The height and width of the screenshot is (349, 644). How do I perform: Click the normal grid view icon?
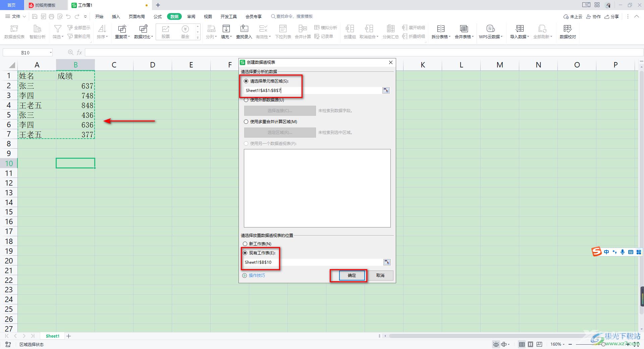pos(522,344)
